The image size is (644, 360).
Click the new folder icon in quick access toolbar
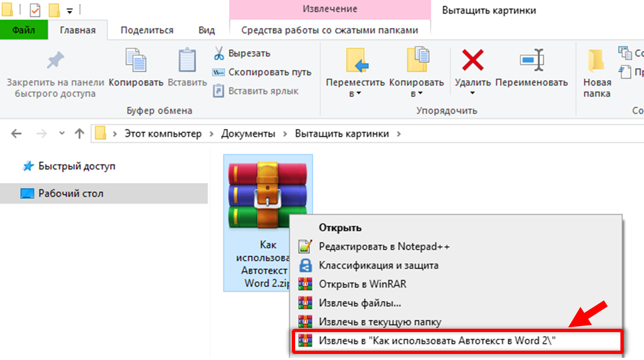[x=54, y=10]
